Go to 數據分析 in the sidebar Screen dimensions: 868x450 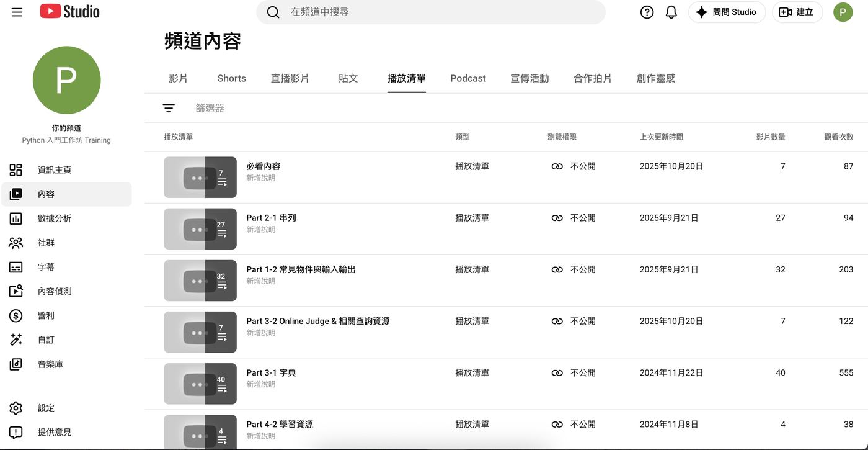tap(66, 218)
